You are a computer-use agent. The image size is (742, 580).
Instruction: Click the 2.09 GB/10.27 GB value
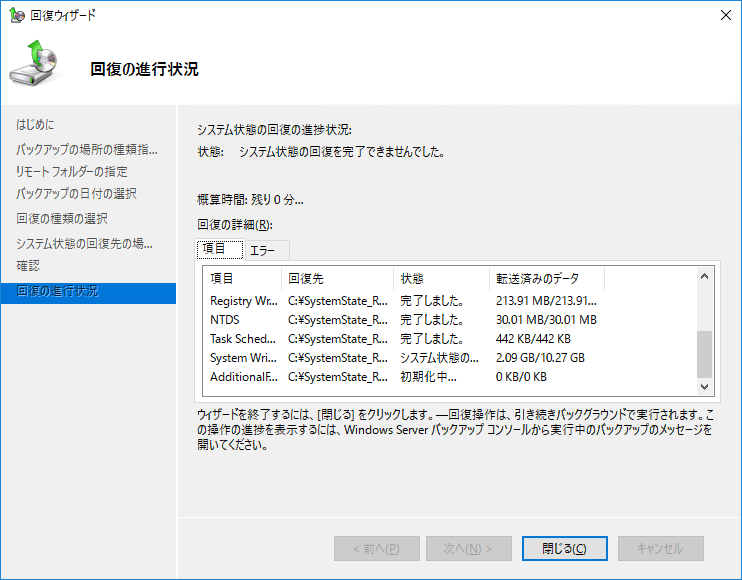(540, 358)
